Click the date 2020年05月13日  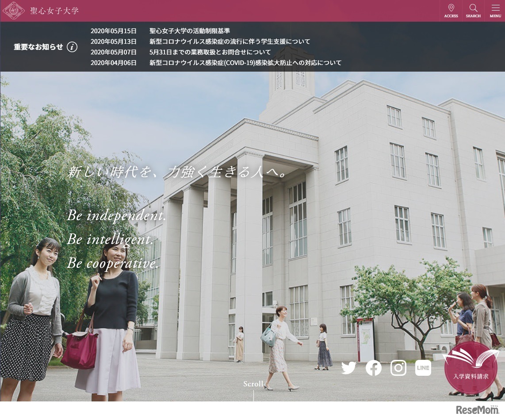coord(113,42)
